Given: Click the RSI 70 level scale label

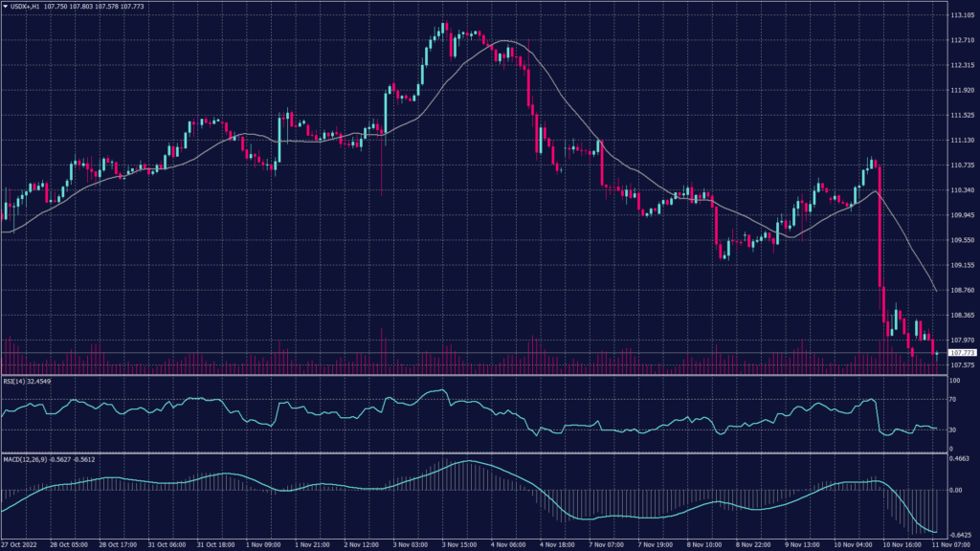Looking at the screenshot, I should 953,399.
